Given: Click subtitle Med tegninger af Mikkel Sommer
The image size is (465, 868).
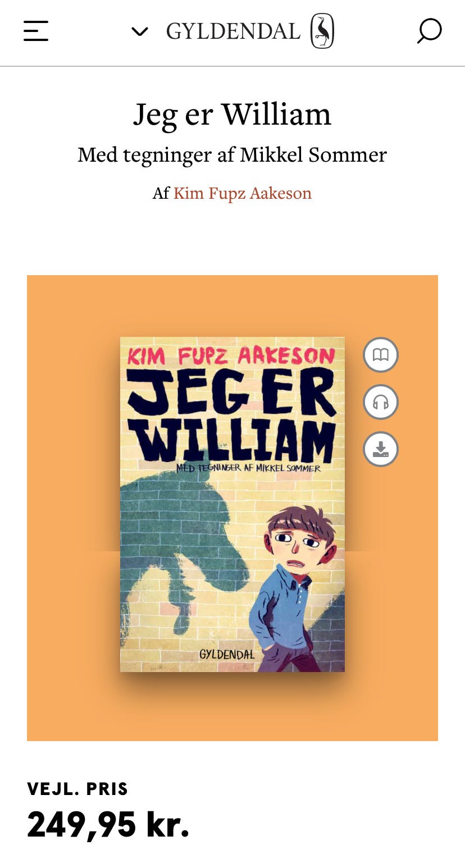Looking at the screenshot, I should coord(233,154).
